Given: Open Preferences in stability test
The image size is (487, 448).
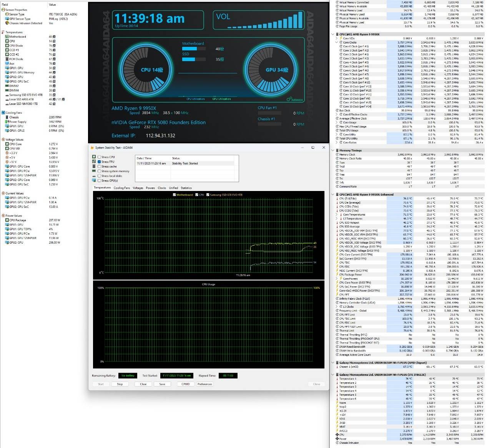Looking at the screenshot, I should coord(204,384).
